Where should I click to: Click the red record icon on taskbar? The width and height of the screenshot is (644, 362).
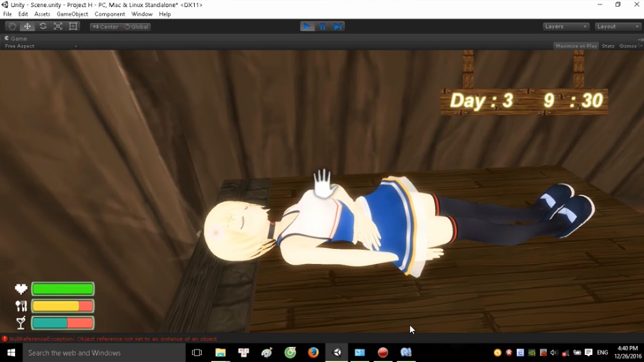coord(383,353)
